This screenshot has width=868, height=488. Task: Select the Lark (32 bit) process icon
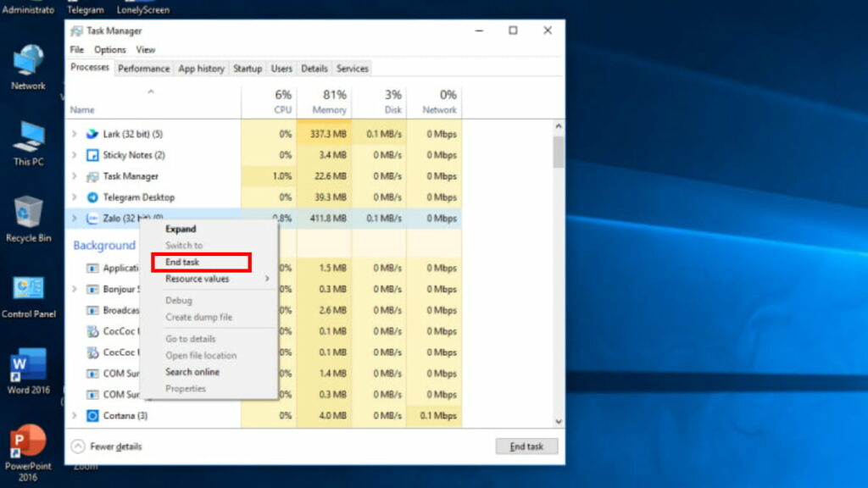[x=92, y=133]
